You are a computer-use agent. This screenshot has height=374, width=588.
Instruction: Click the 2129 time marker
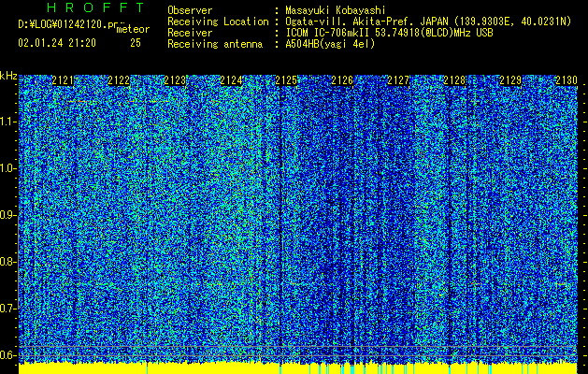tap(510, 80)
